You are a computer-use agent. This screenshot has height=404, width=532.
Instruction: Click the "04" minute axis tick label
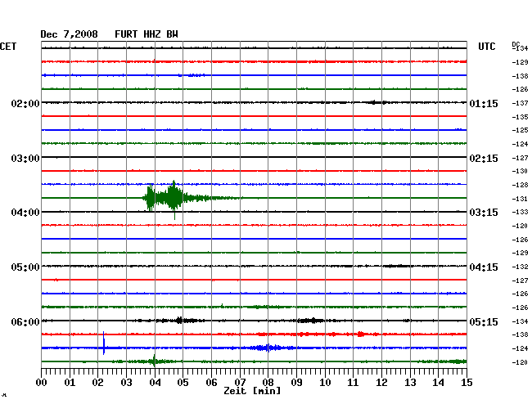[x=155, y=383]
